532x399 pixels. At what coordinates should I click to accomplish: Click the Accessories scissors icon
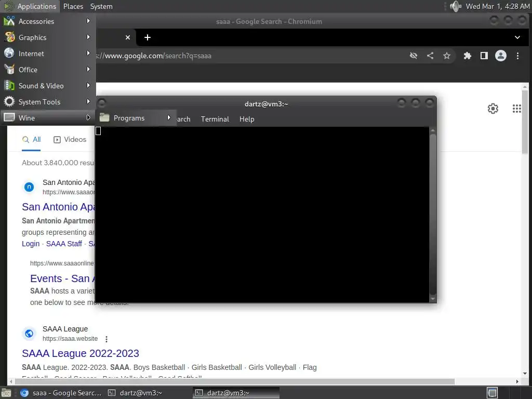tap(9, 21)
